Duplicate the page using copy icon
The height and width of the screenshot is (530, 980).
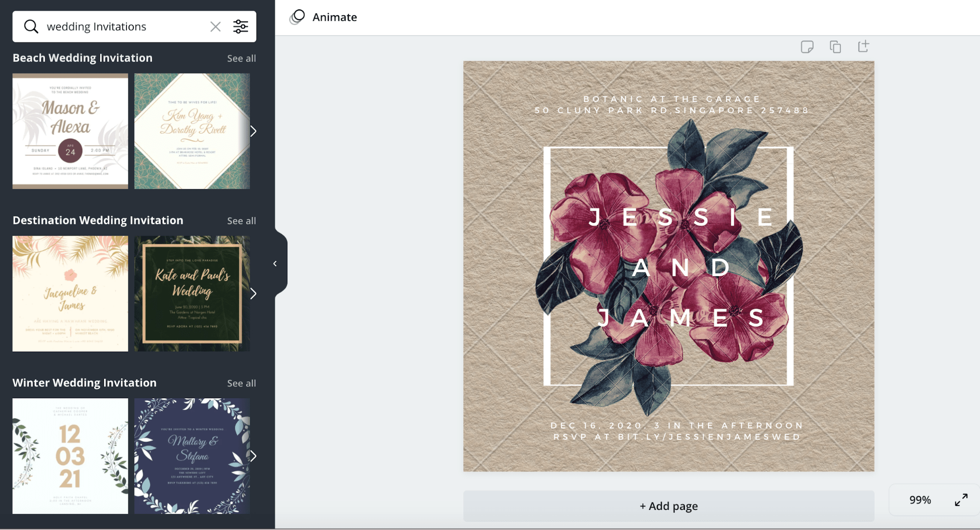pyautogui.click(x=835, y=47)
